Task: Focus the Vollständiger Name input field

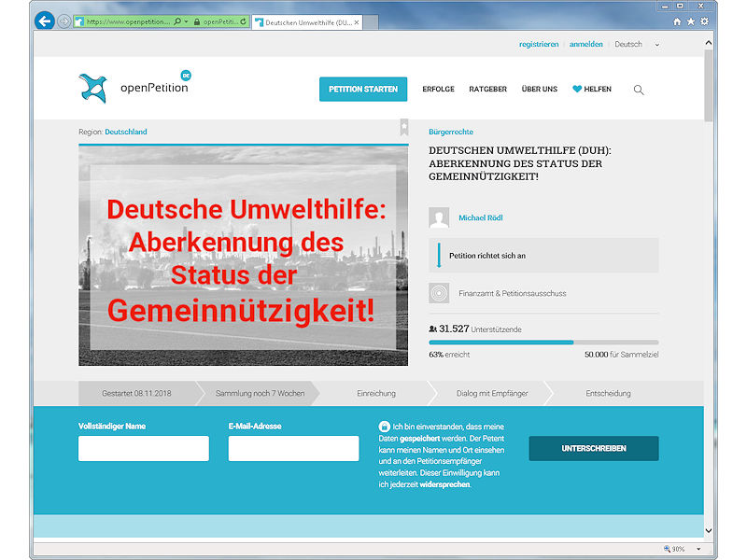Action: (x=144, y=448)
